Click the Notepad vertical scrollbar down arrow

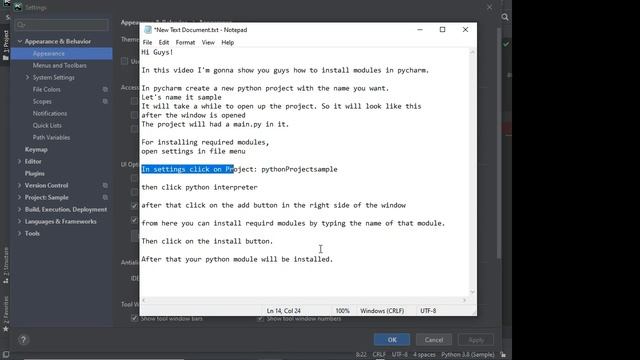point(472,292)
